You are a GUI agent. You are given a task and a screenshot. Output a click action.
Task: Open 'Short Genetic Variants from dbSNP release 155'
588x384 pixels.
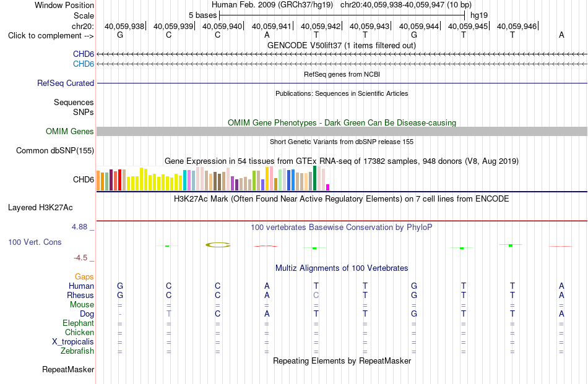(342, 142)
